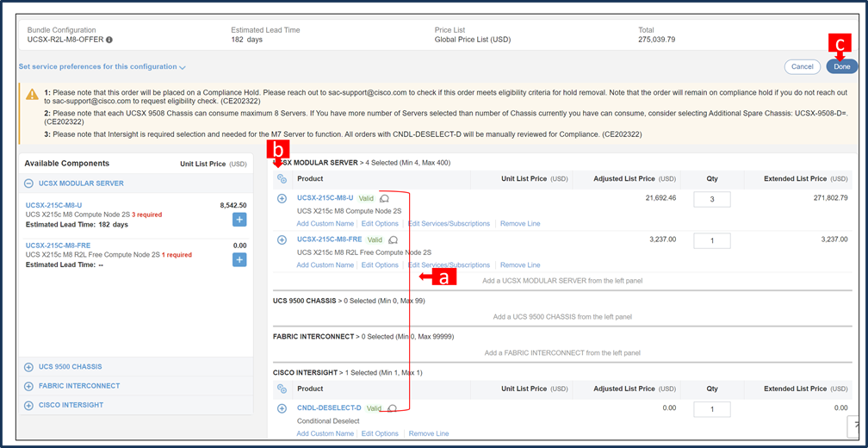Click Edit Services/Subscriptions for UCSX-215C-M8-FRE

tap(449, 265)
